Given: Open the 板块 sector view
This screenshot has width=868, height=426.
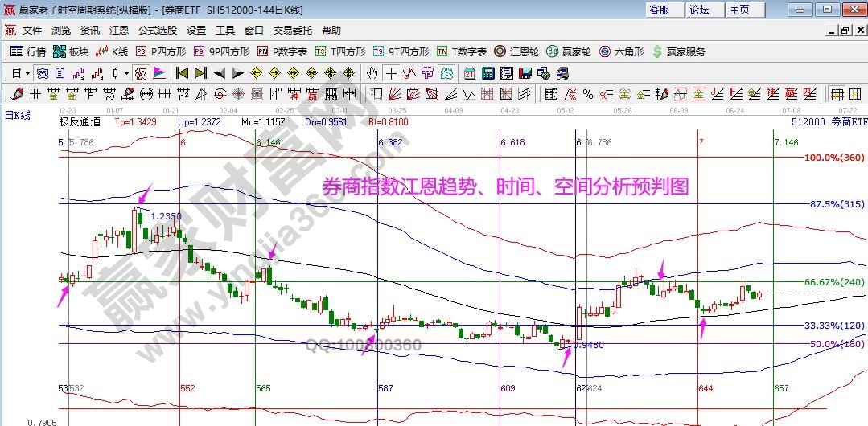Looking at the screenshot, I should pyautogui.click(x=70, y=51).
